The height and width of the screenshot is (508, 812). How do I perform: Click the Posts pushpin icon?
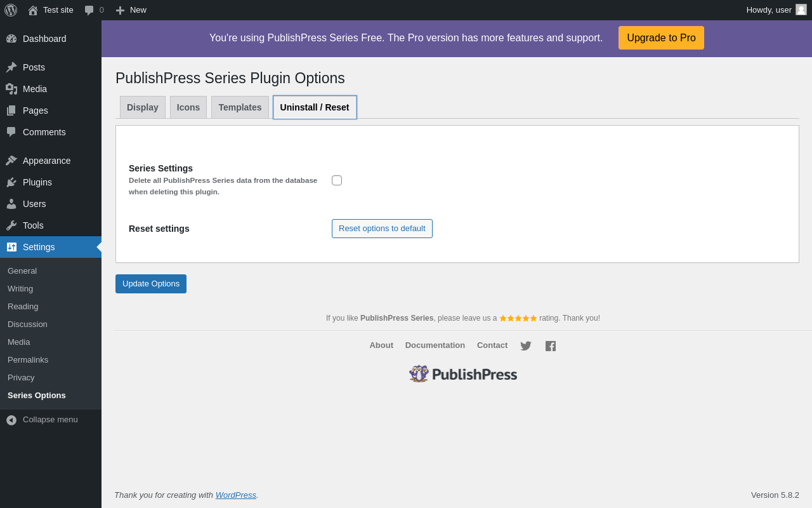tap(11, 67)
